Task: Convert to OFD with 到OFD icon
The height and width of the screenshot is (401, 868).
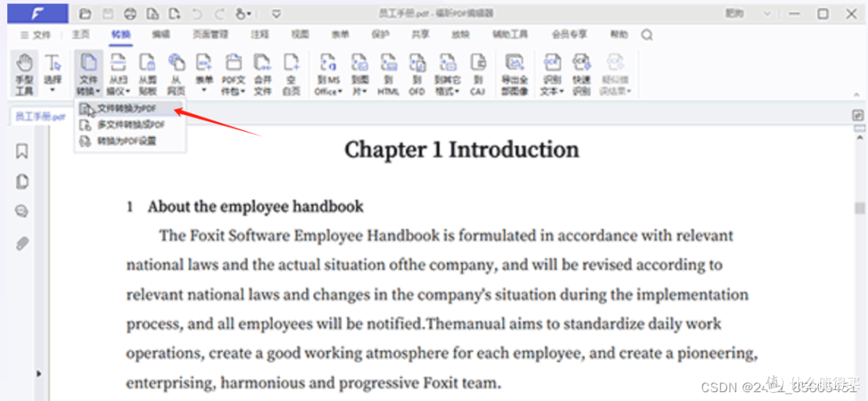Action: pyautogui.click(x=417, y=74)
